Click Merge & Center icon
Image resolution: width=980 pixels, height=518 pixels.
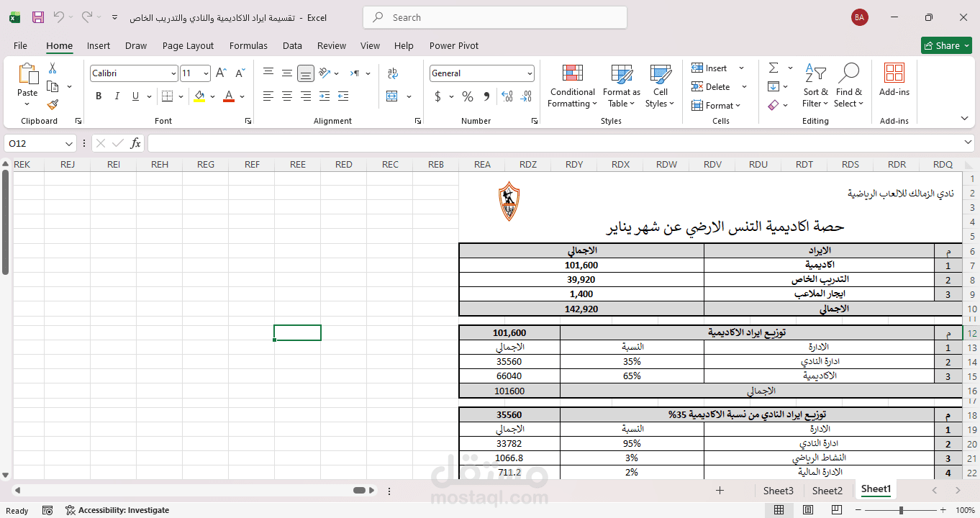(x=392, y=96)
